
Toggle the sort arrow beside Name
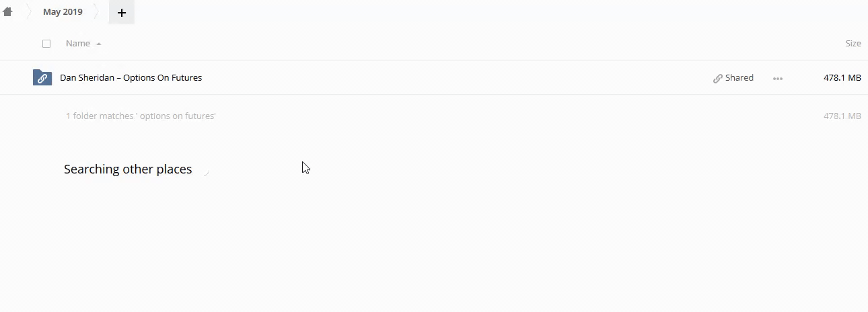click(99, 44)
